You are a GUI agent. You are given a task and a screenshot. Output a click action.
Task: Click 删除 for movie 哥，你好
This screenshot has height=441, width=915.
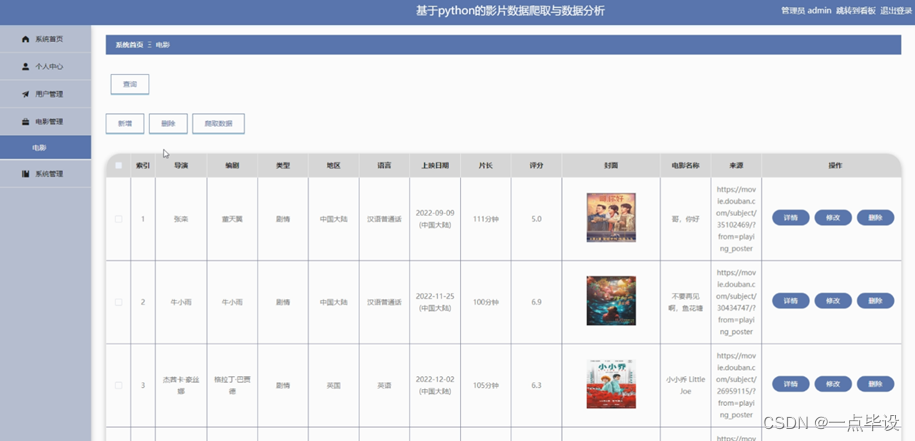875,218
